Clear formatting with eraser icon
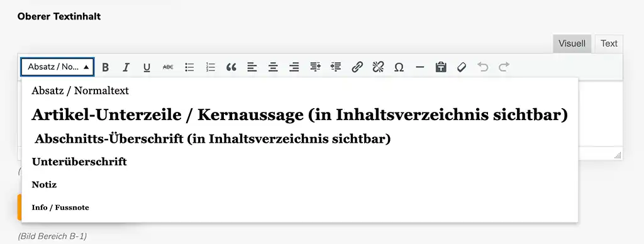Image resolution: width=644 pixels, height=244 pixels. tap(462, 67)
